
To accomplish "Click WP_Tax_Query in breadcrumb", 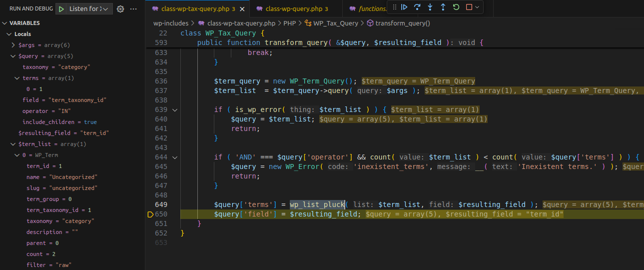I will click(335, 23).
